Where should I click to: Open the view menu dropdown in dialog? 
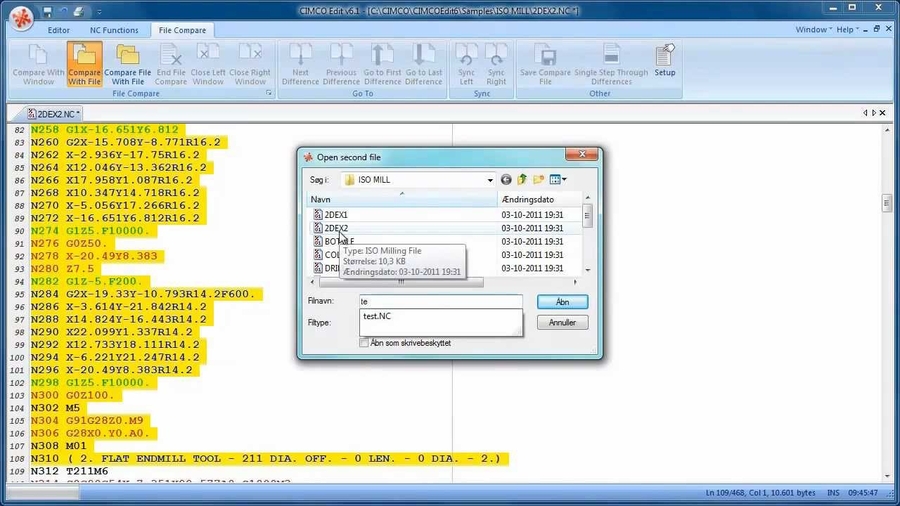tap(558, 180)
